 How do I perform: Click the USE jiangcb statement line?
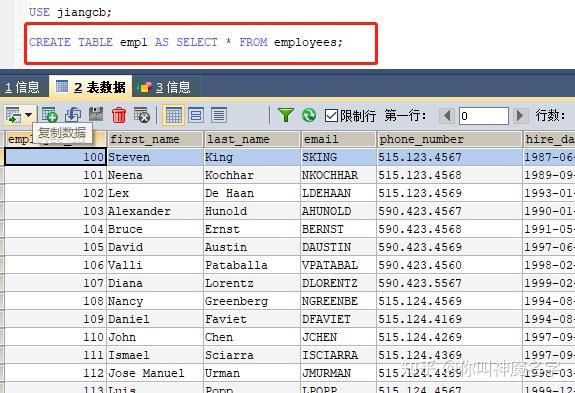tap(70, 12)
